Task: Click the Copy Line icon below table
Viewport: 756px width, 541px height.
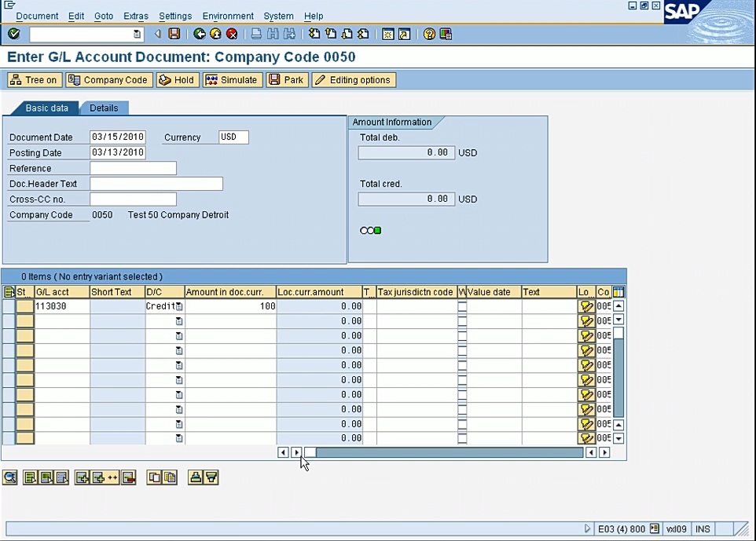Action: pos(154,477)
